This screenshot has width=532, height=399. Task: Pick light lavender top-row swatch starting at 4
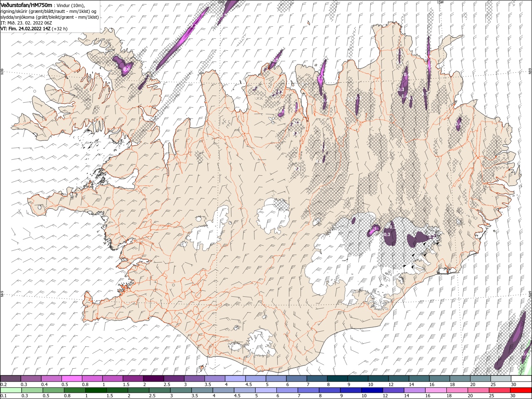pos(235,379)
